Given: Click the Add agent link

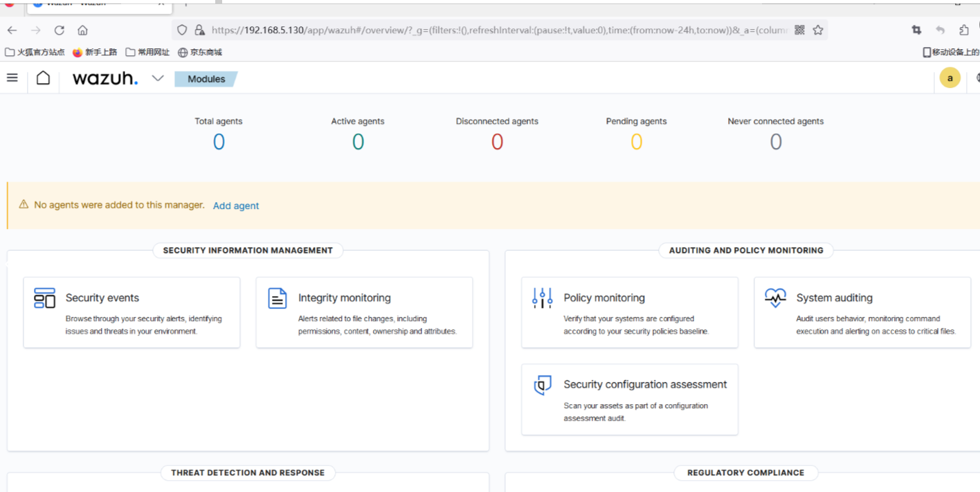Looking at the screenshot, I should click(236, 206).
